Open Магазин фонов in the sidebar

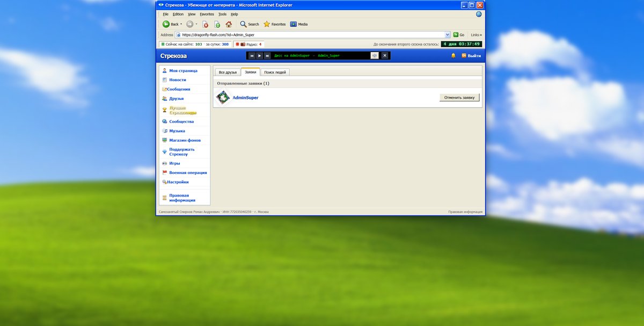click(x=185, y=140)
